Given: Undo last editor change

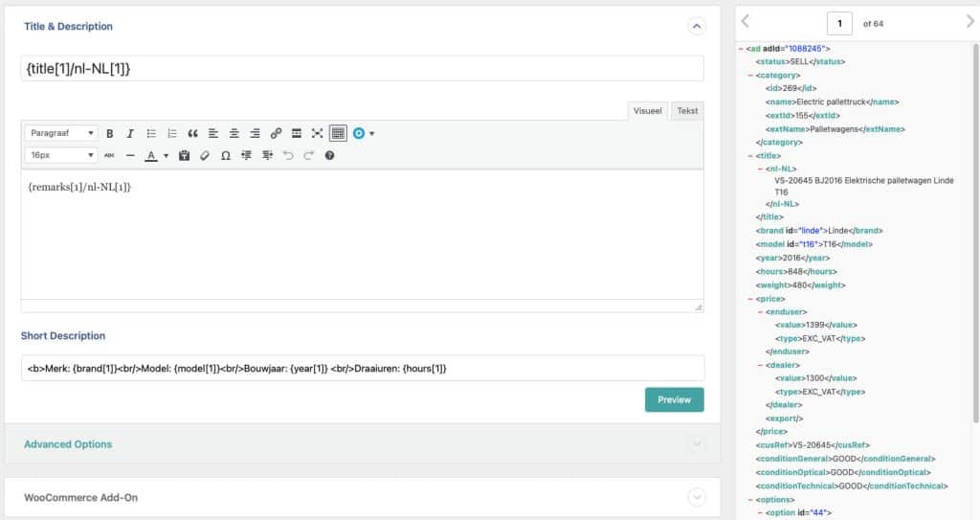Looking at the screenshot, I should tap(288, 155).
